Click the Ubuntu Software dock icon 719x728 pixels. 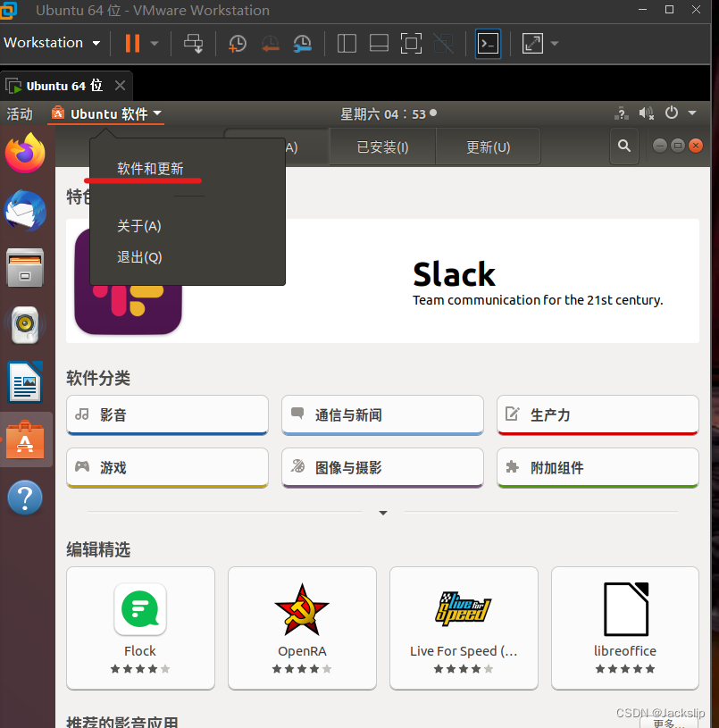(x=26, y=439)
